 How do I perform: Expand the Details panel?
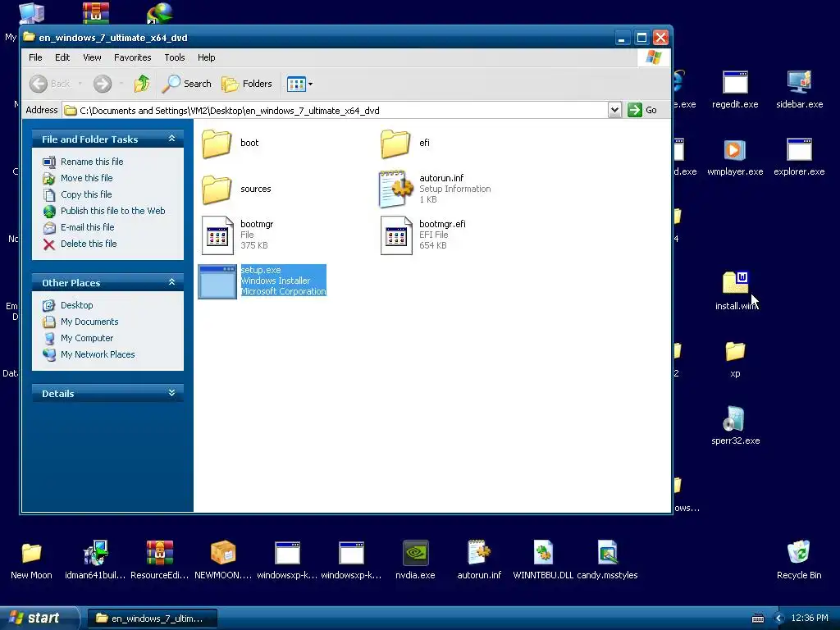[171, 393]
